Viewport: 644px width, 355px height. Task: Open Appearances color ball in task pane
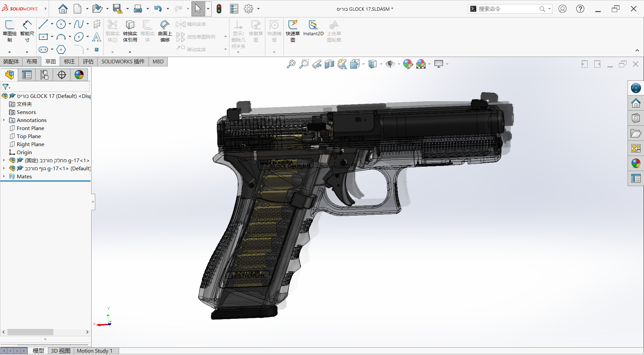coord(636,163)
